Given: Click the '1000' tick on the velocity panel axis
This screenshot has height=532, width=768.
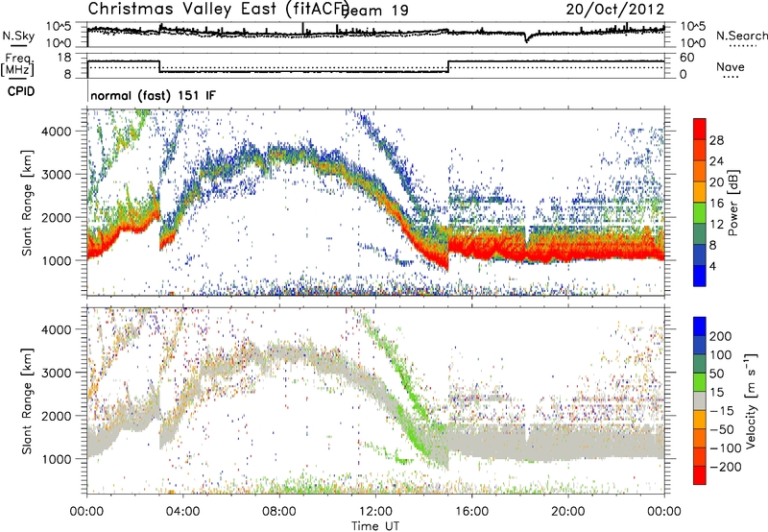Looking at the screenshot, I should (x=56, y=459).
